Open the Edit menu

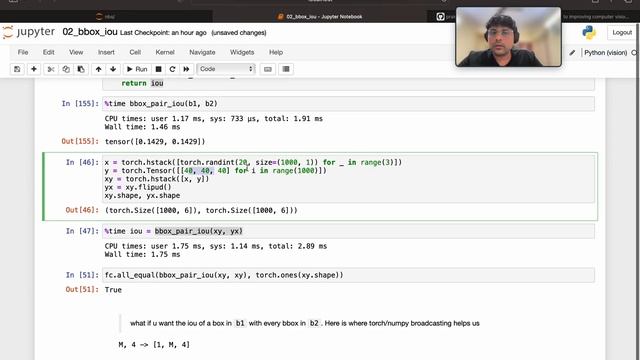[49, 52]
